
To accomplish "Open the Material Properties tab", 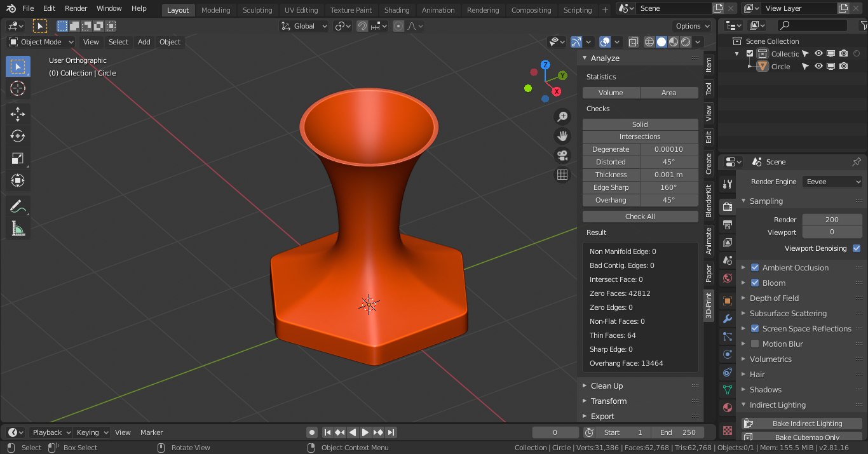I will click(x=727, y=407).
